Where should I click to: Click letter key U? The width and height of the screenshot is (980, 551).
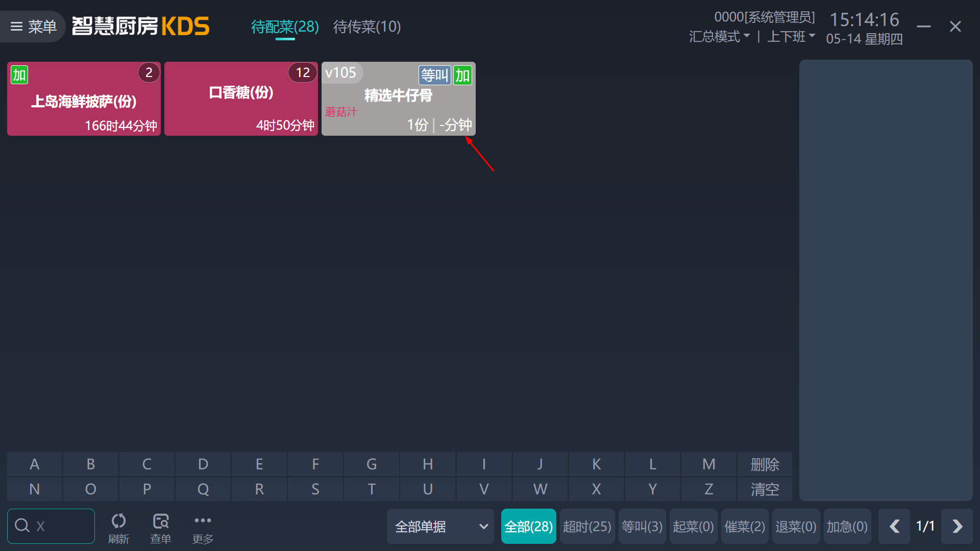(428, 489)
